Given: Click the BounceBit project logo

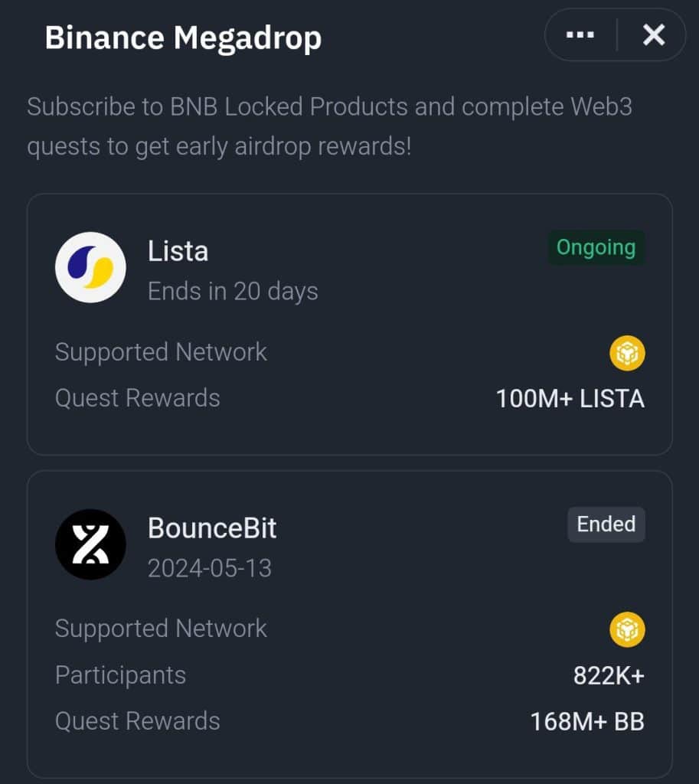Looking at the screenshot, I should [90, 544].
